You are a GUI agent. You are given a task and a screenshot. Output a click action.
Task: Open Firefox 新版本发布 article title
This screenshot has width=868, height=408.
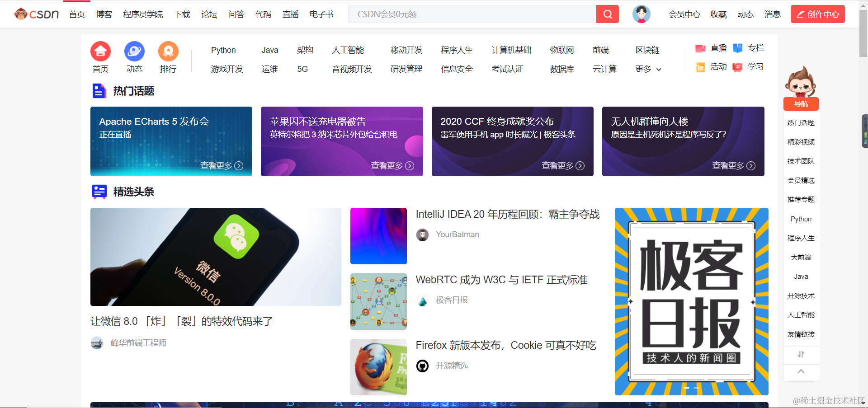pos(506,345)
